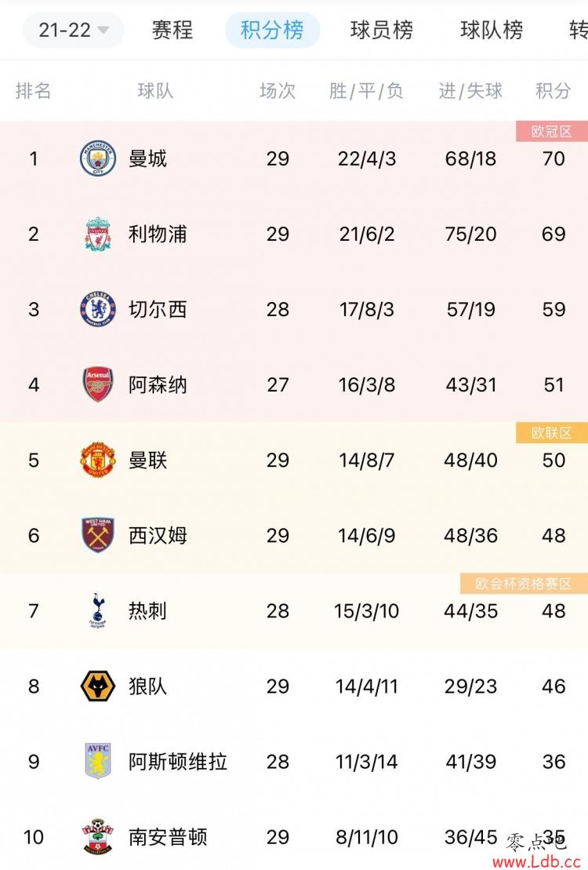Tap the Wolves crest icon
The width and height of the screenshot is (588, 870).
(98, 686)
